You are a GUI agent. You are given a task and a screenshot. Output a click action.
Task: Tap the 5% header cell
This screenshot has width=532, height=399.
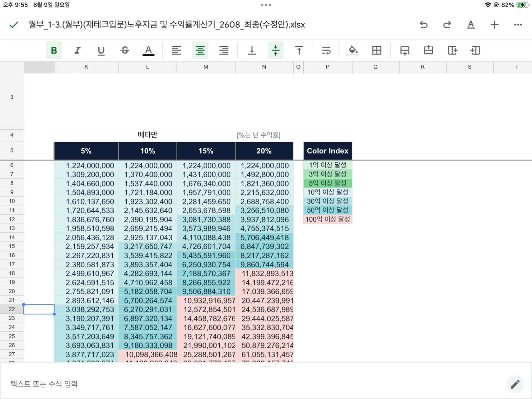point(86,151)
